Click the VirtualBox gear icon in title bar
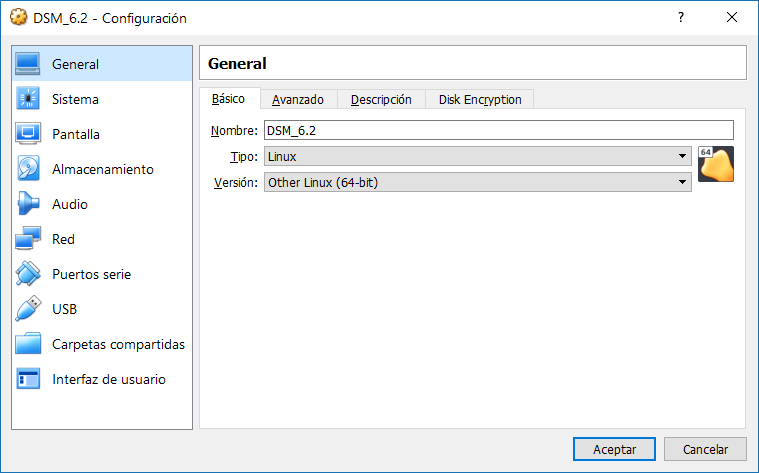The height and width of the screenshot is (473, 759). pyautogui.click(x=18, y=17)
